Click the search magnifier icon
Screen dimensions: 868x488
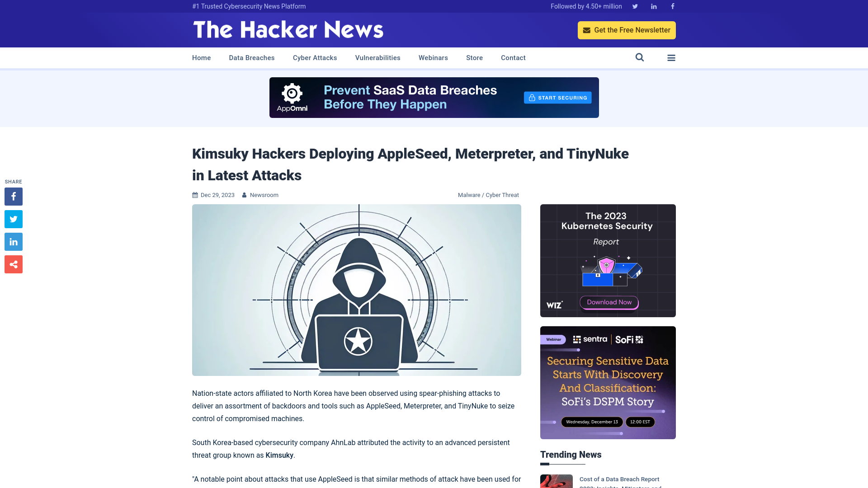pyautogui.click(x=639, y=57)
